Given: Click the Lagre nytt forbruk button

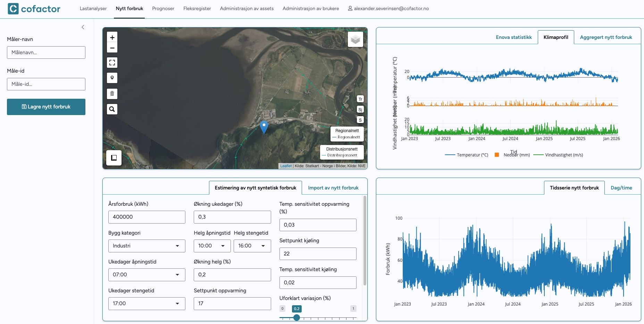Looking at the screenshot, I should pos(46,107).
